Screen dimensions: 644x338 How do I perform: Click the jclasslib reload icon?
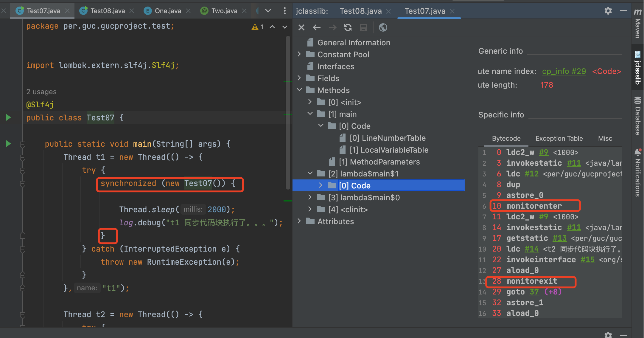point(348,28)
